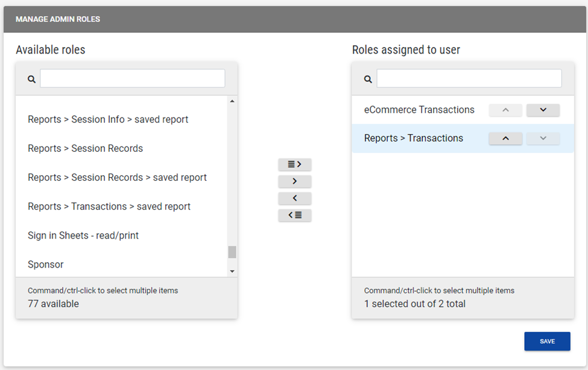The width and height of the screenshot is (588, 370).
Task: Select Reports > Session Records role
Action: pyautogui.click(x=85, y=148)
